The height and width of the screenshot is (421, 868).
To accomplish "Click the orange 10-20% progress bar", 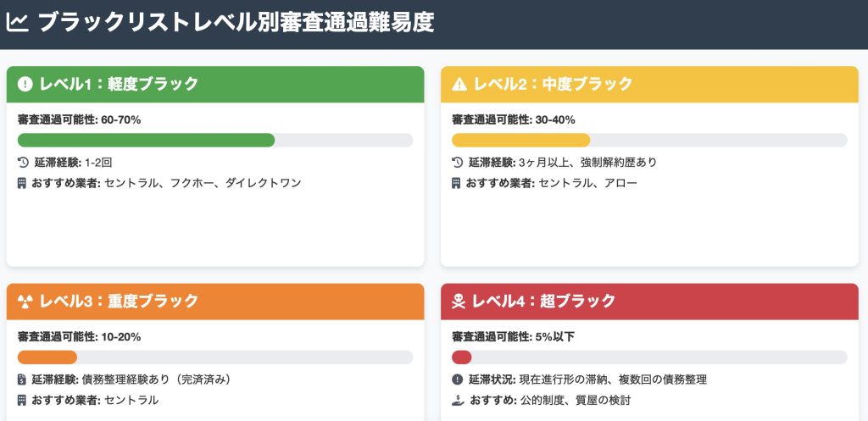I will [47, 357].
